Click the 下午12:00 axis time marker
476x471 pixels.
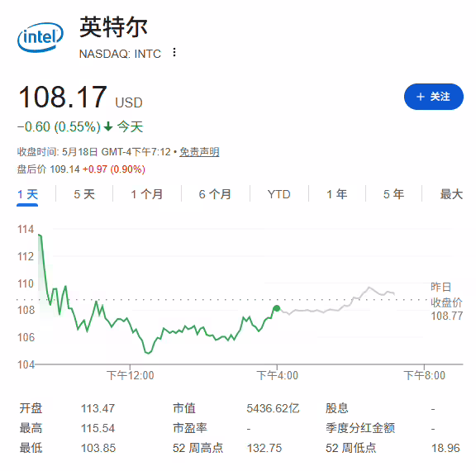click(131, 375)
